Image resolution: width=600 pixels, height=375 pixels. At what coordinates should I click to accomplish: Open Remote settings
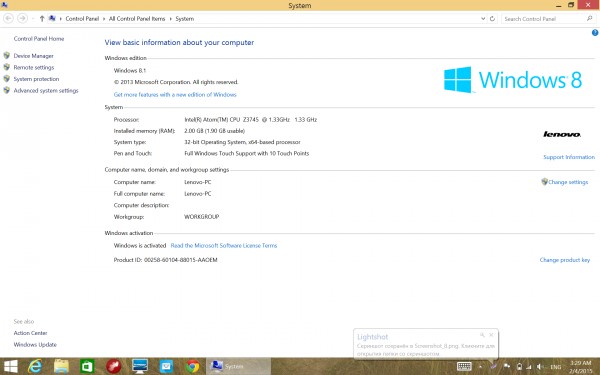click(34, 67)
